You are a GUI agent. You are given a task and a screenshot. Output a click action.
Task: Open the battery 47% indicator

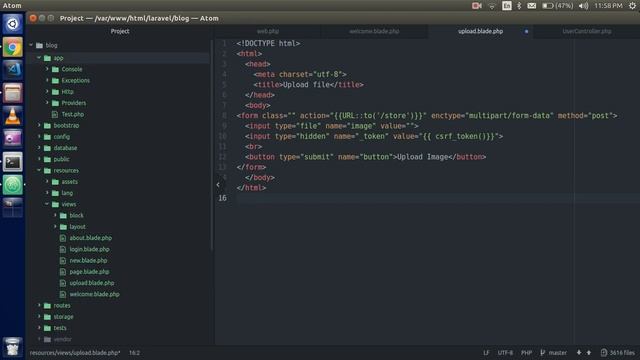click(x=558, y=6)
